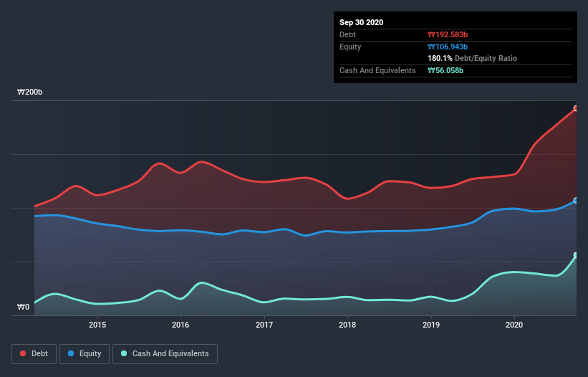Image resolution: width=588 pixels, height=377 pixels.
Task: Click the red Debt legend dot
Action: (x=23, y=353)
